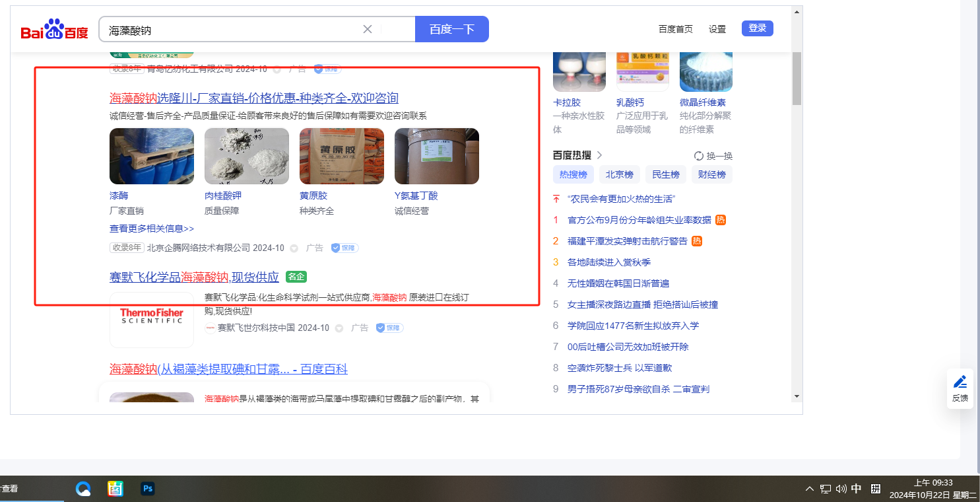Click 查看更多相关信息>>
The image size is (980, 502).
(x=152, y=229)
